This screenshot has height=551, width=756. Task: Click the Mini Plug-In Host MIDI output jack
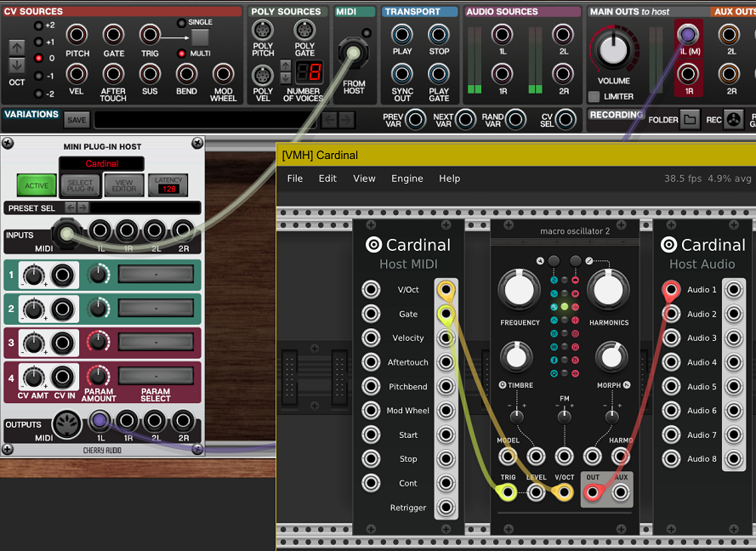coord(67,424)
